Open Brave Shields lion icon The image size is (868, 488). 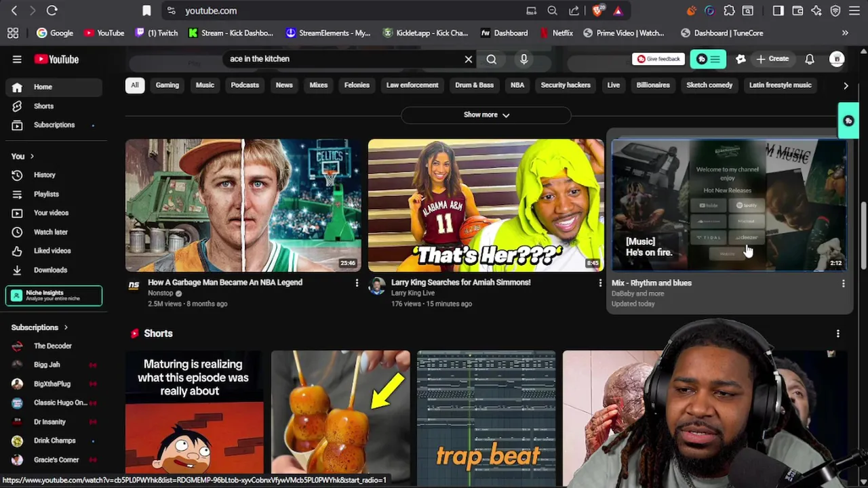pos(597,11)
